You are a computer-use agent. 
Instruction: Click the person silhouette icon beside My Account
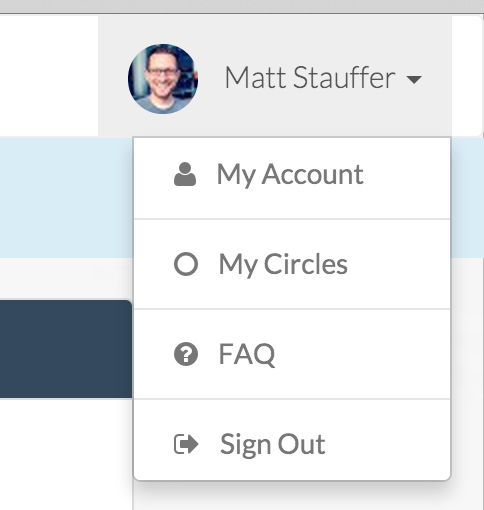click(x=185, y=174)
